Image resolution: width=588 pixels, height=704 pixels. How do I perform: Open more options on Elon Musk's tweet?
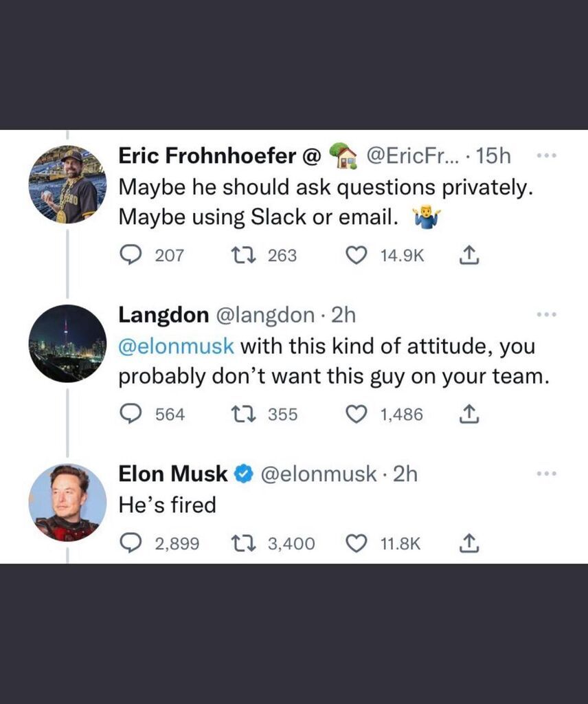545,474
